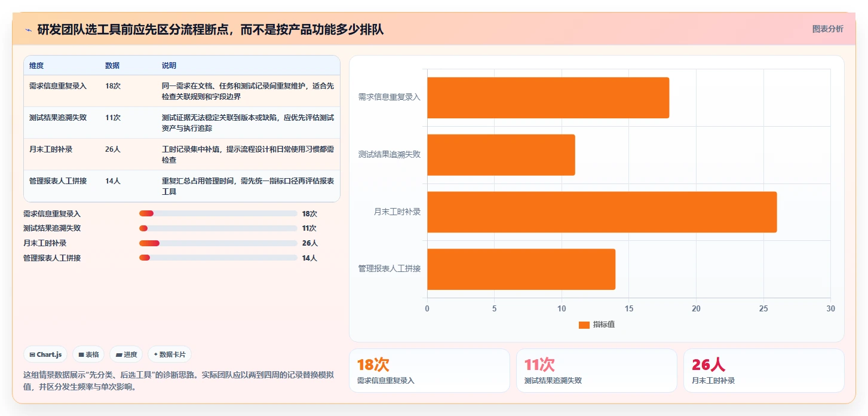Viewport: 868px width, 416px height.
Task: Click the 测试结果追溯失败 progress bar
Action: [x=218, y=228]
